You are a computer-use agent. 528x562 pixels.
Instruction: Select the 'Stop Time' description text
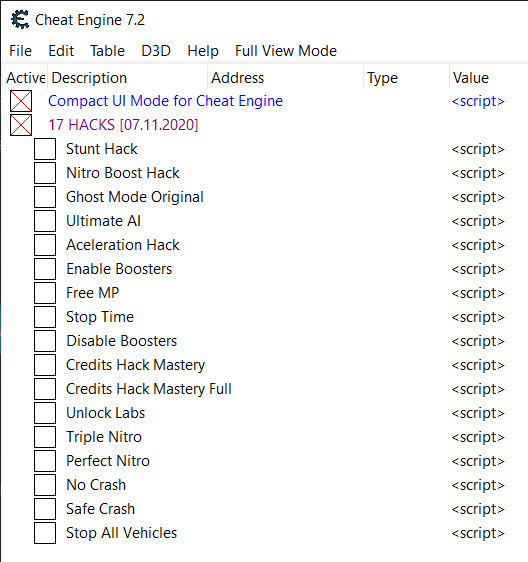(100, 317)
